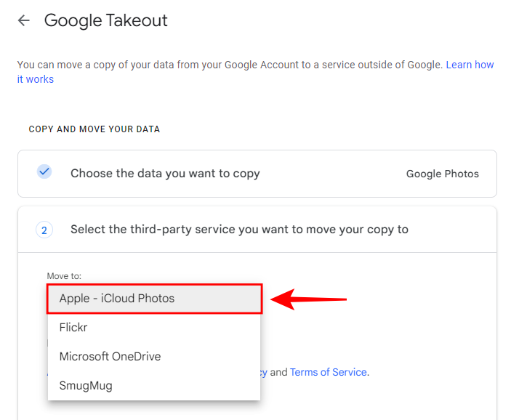This screenshot has height=420, width=527.
Task: Click the red arrow pointing at iCloud Photos
Action: tap(308, 299)
